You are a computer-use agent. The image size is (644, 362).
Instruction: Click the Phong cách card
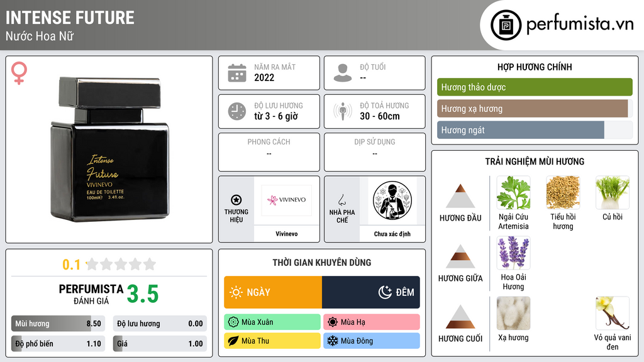click(269, 152)
